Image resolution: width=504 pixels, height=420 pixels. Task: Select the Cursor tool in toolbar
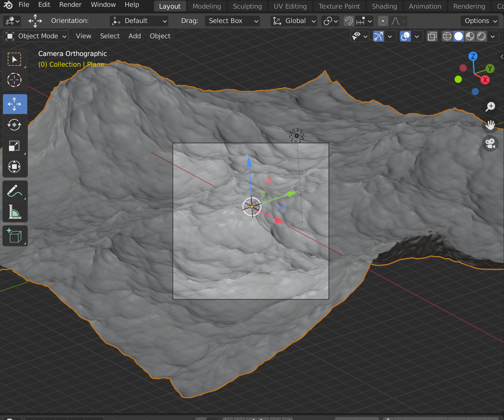click(14, 80)
